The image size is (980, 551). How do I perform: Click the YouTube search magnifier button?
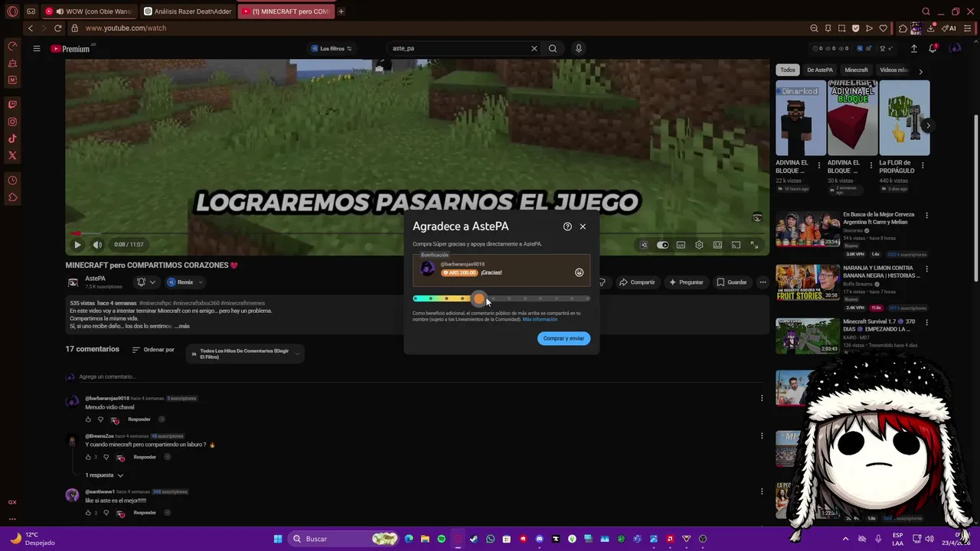point(553,48)
